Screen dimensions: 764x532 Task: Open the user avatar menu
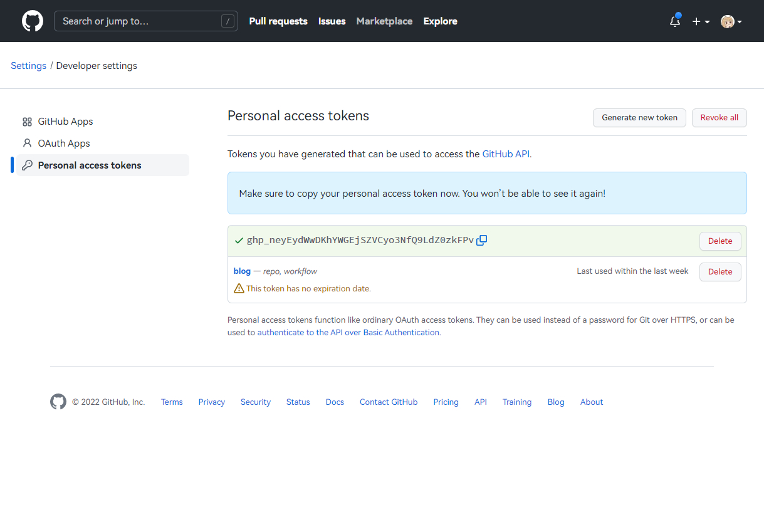point(731,21)
